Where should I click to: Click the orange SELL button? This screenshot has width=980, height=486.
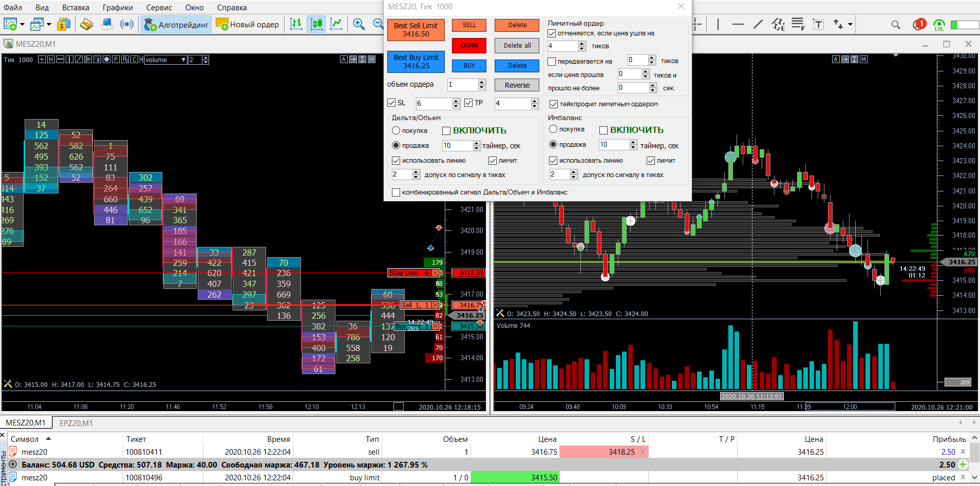pos(469,25)
